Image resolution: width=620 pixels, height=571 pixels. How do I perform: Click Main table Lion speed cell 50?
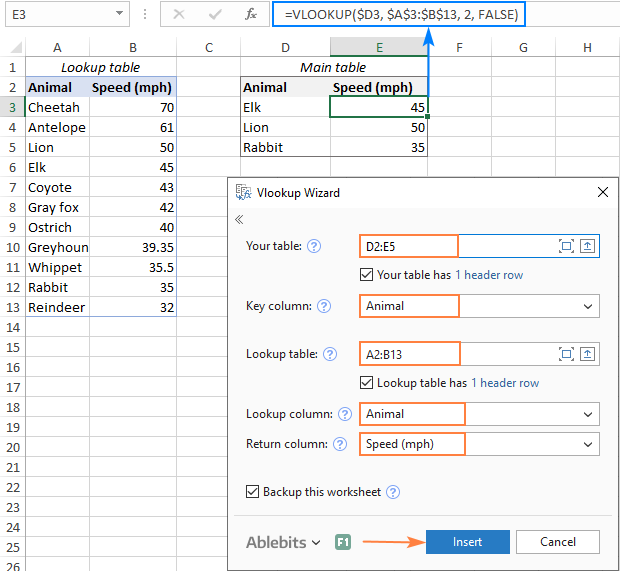379,127
